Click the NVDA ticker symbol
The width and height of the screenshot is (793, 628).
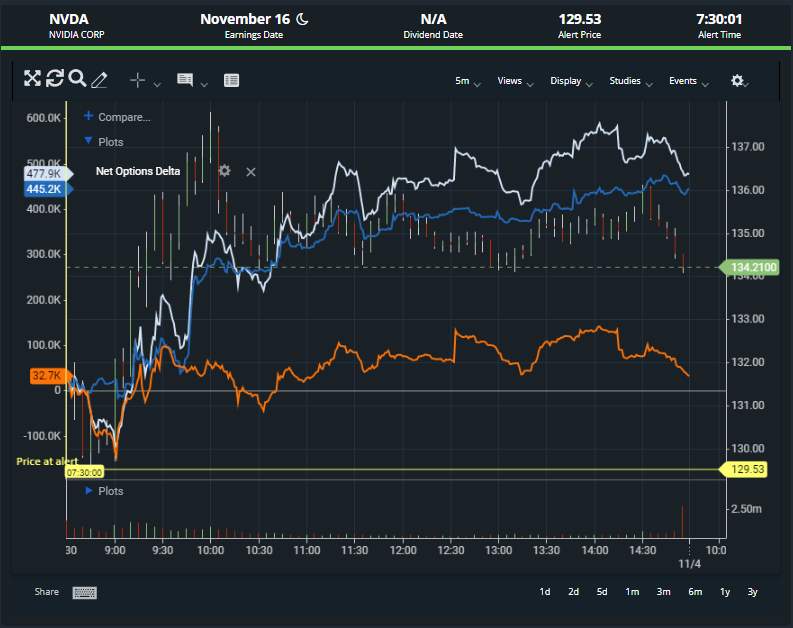coord(69,19)
